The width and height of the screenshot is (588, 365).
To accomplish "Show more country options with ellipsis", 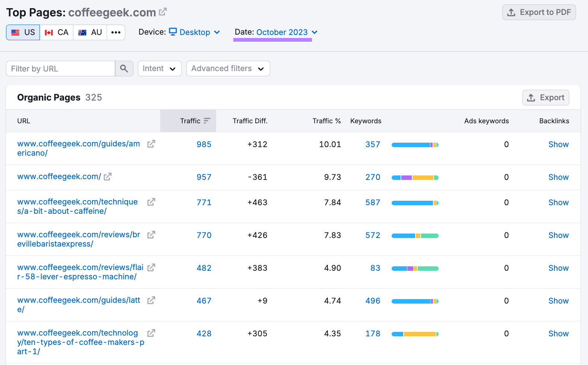I will (x=116, y=32).
